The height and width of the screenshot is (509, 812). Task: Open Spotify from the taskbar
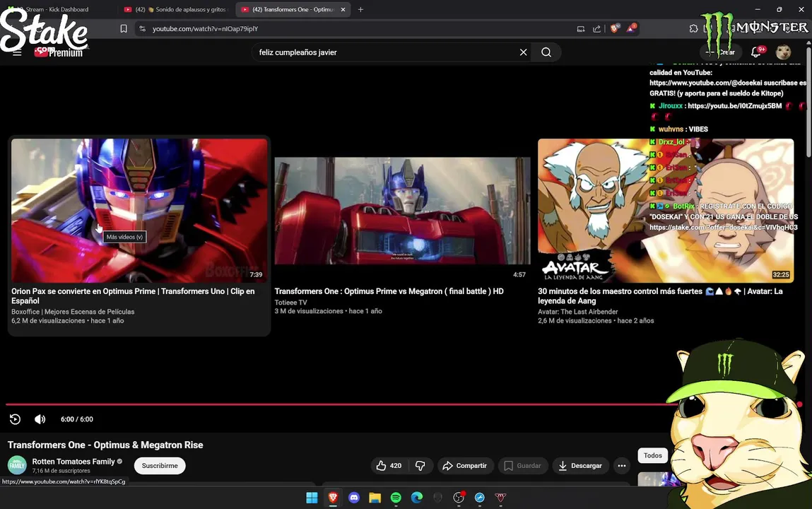396,498
